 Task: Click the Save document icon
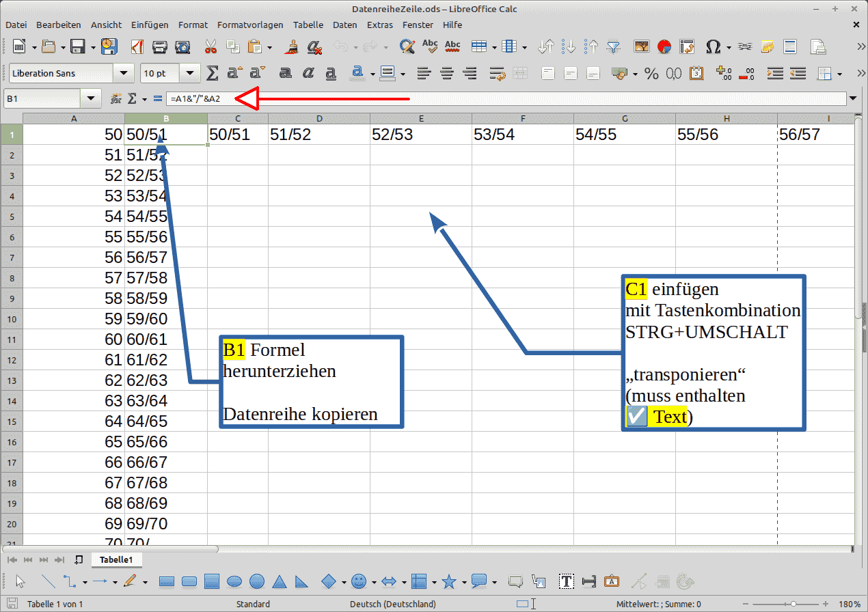[77, 46]
